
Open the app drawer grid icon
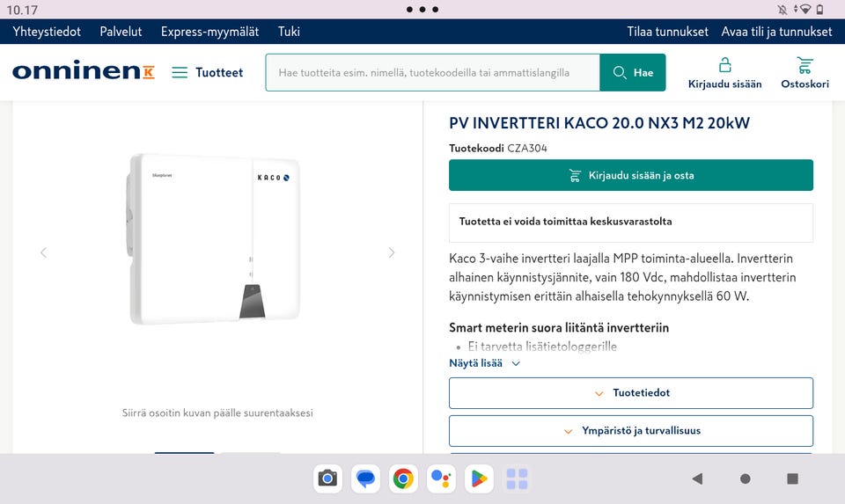coord(517,478)
